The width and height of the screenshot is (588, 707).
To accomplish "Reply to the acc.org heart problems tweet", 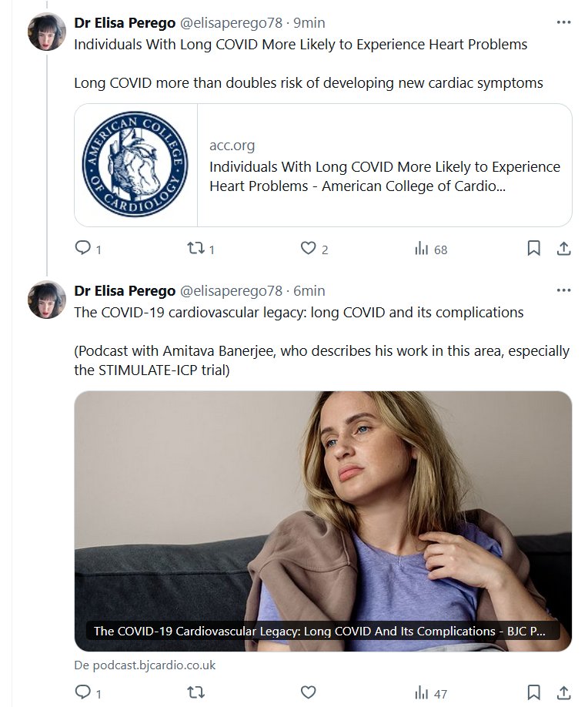I will click(82, 249).
